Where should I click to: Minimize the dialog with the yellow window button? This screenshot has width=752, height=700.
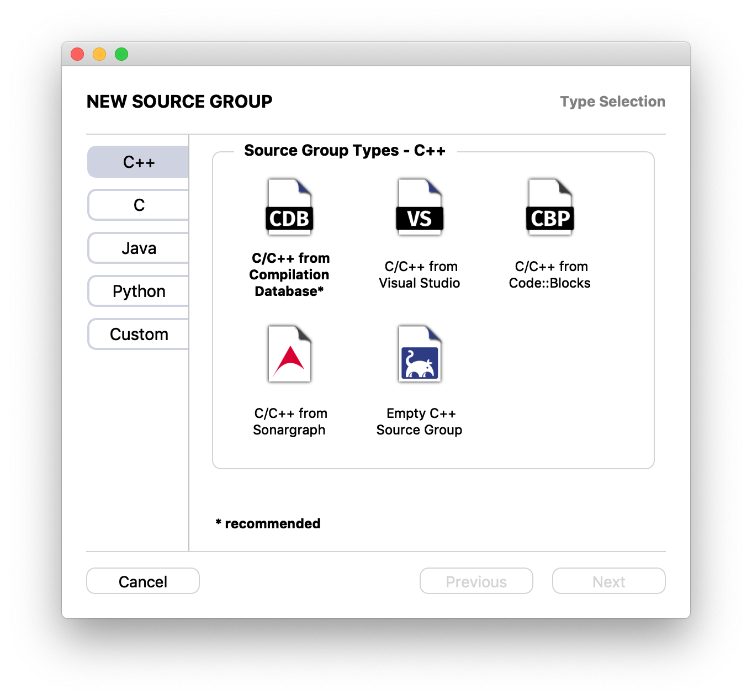pos(99,54)
